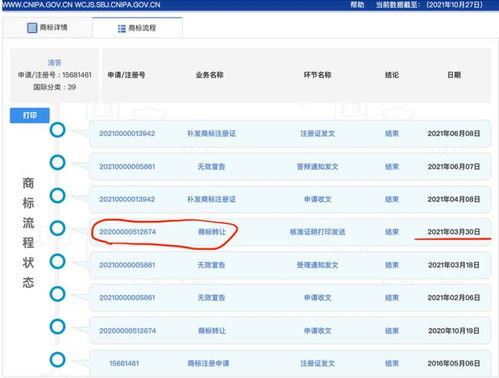Click the date 2021年04月08日
The height and width of the screenshot is (378, 499).
pos(454,199)
